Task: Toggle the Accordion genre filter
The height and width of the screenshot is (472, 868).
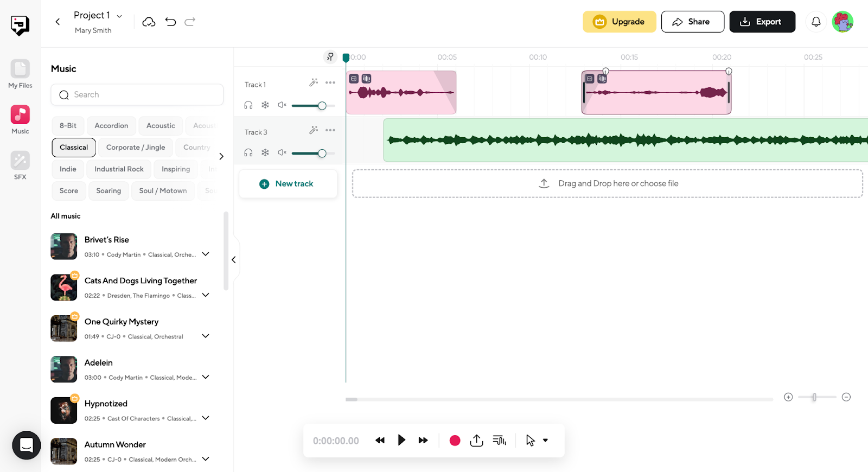Action: click(x=111, y=126)
